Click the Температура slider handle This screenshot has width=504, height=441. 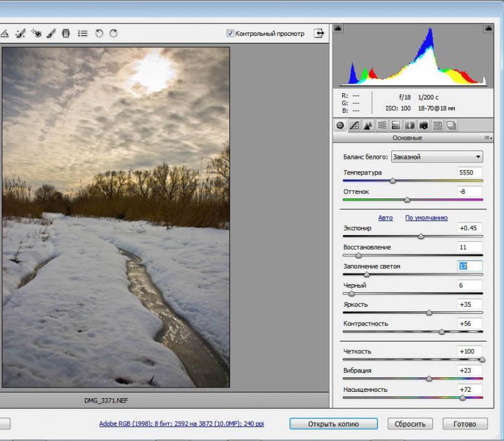392,181
